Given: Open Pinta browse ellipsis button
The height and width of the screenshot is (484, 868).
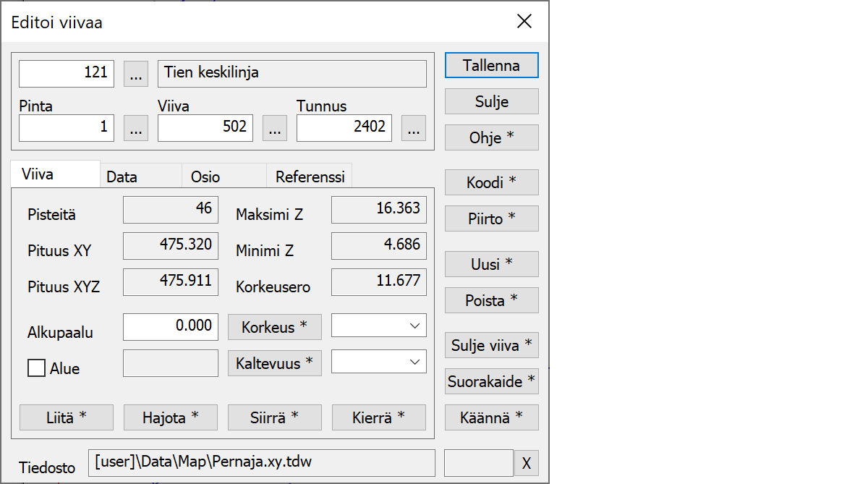Looking at the screenshot, I should (x=136, y=128).
